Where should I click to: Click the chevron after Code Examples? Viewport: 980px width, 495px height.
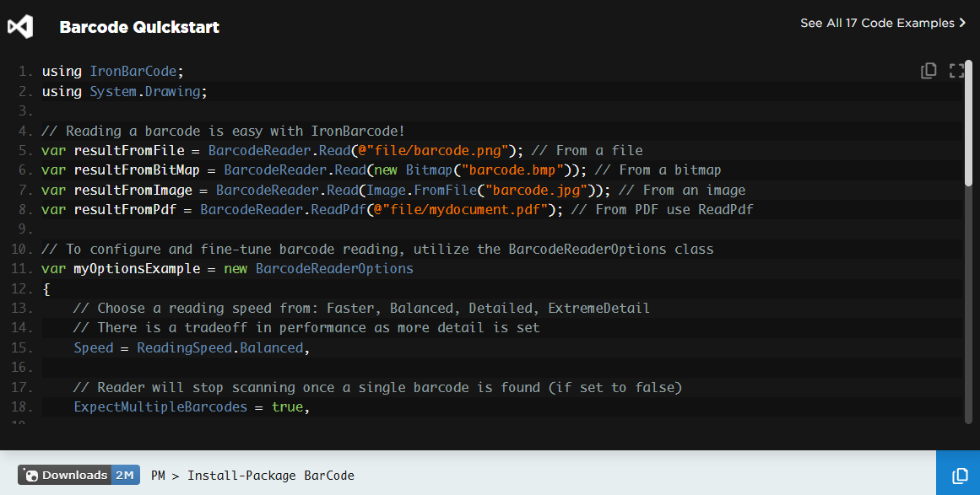pyautogui.click(x=962, y=23)
